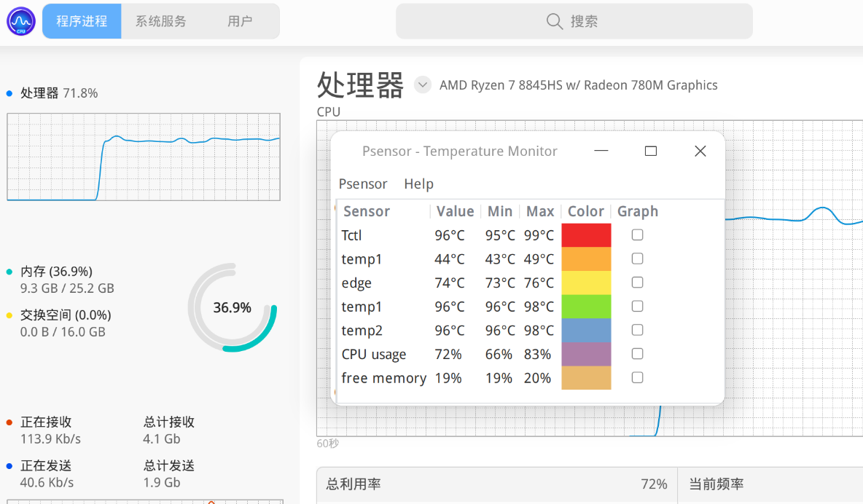Screen dimensions: 863x504
Task: Enable the Graph checkbox for Tctl
Action: pos(637,235)
